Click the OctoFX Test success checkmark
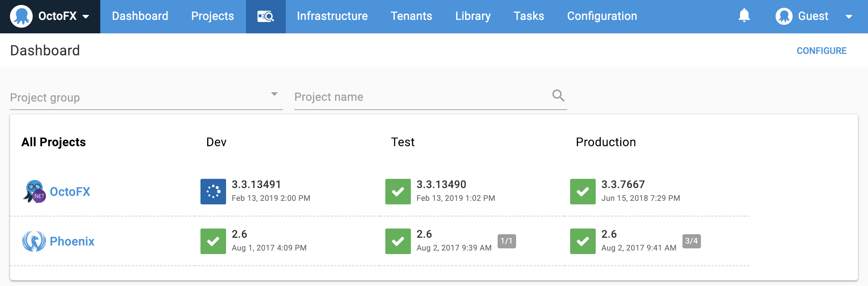868x286 pixels. pos(398,192)
